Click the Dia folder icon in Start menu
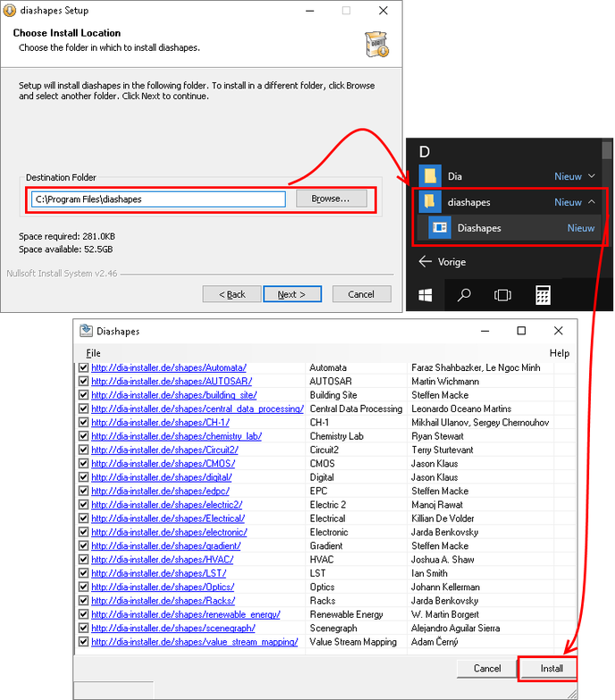Screen dimensions: 615x700 tap(430, 176)
